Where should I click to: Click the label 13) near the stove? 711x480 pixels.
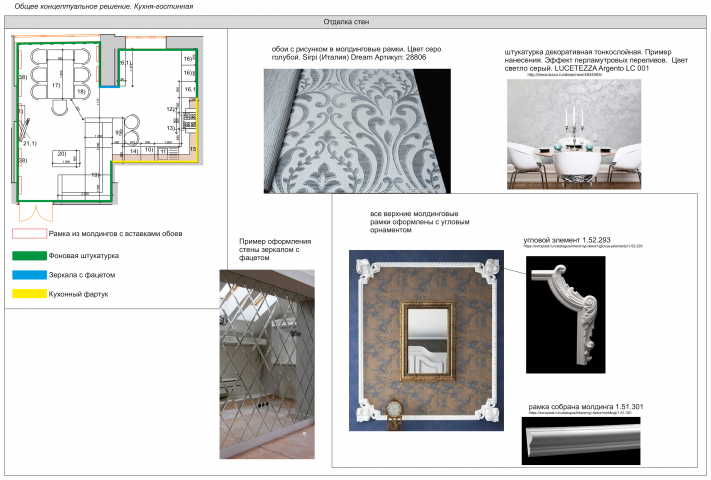tap(170, 128)
